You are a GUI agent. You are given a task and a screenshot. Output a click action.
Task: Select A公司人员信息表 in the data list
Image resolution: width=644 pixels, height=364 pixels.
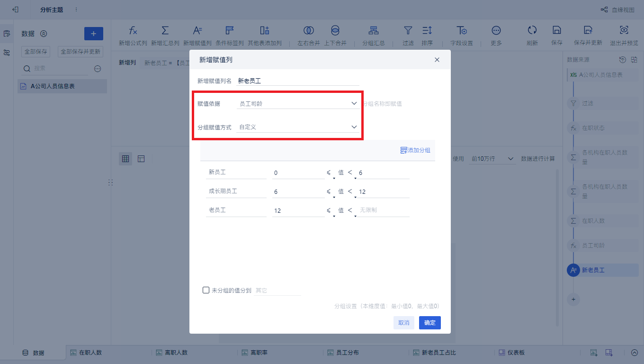tap(63, 86)
